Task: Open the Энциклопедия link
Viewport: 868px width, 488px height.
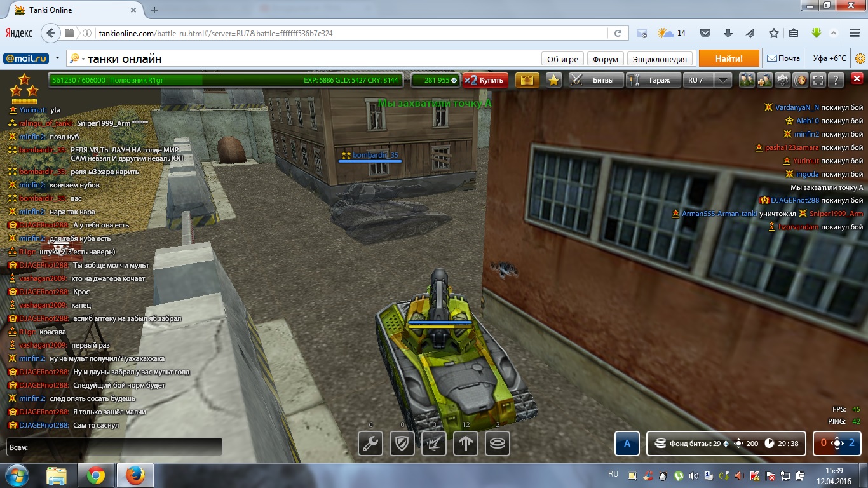Action: pyautogui.click(x=660, y=58)
